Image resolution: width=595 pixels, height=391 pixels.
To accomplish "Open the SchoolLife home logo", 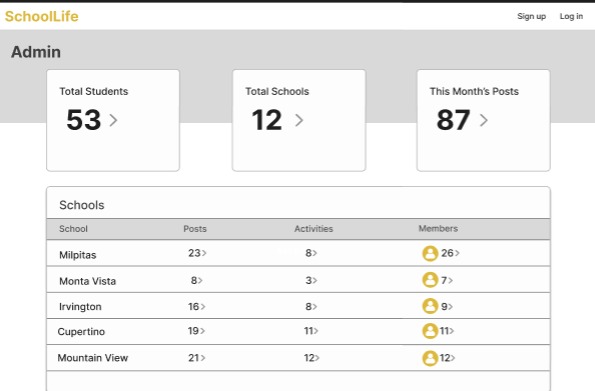I will click(x=41, y=16).
